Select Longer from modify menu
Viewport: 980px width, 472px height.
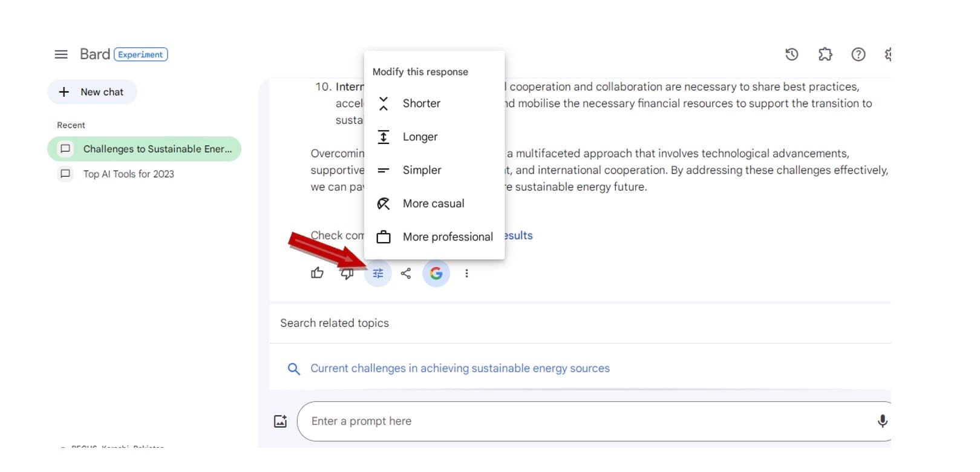[x=434, y=137]
